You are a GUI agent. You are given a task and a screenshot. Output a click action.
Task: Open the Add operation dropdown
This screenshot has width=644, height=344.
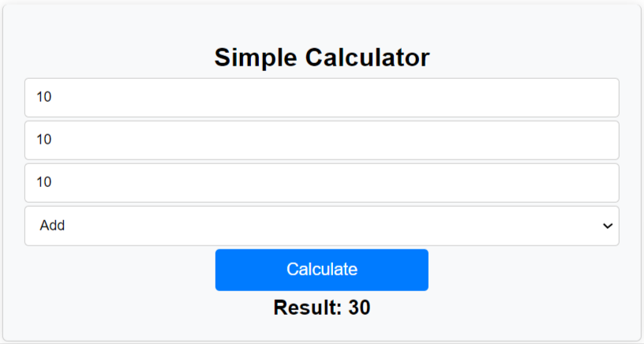pos(321,226)
